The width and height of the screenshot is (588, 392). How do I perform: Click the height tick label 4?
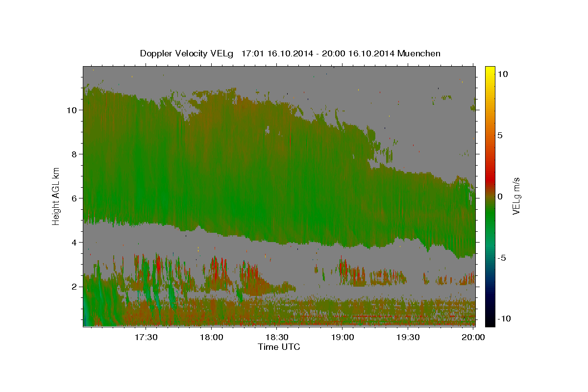[x=74, y=243]
